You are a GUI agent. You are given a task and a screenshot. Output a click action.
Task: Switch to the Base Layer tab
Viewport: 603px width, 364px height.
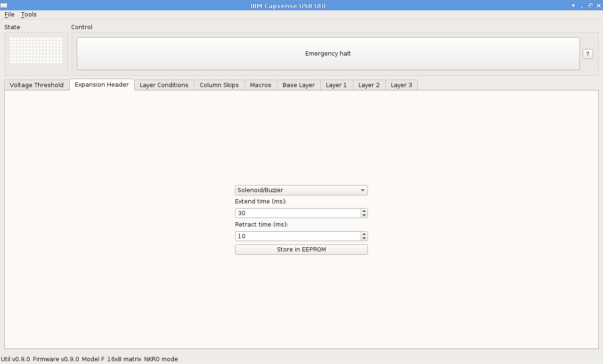coord(299,85)
